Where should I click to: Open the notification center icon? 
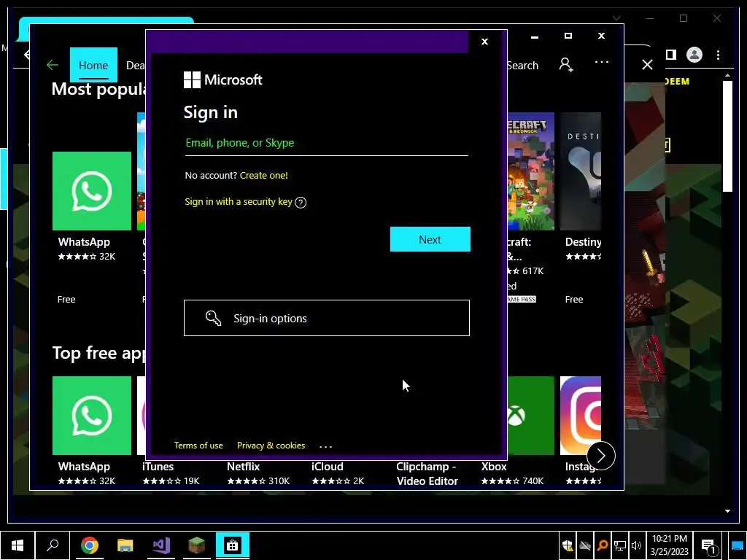709,546
